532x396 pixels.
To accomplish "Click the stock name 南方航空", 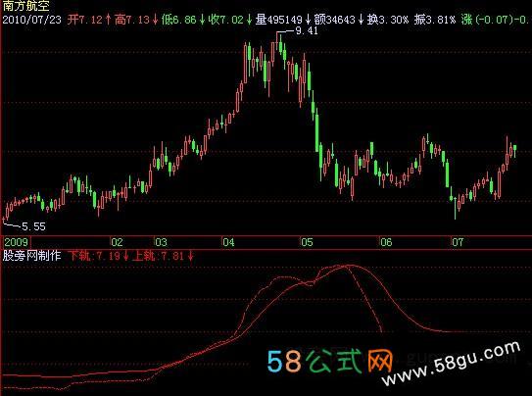I will point(26,6).
